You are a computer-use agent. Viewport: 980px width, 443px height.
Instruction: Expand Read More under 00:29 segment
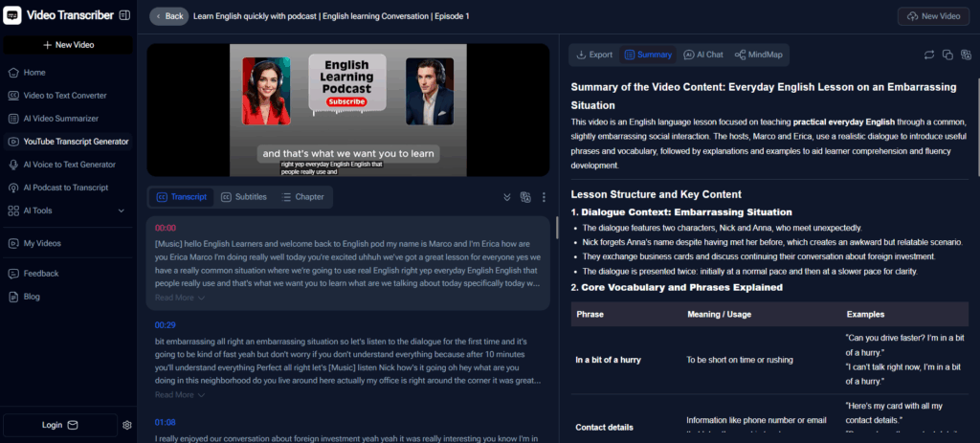[x=180, y=394]
